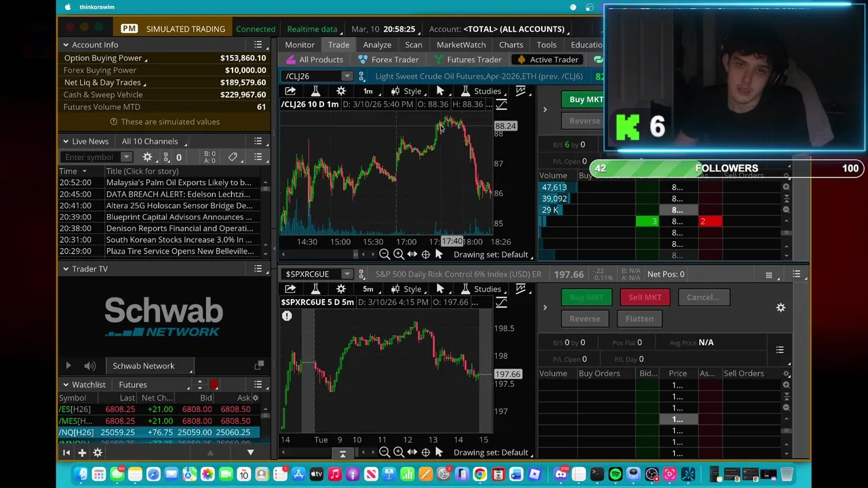The height and width of the screenshot is (488, 868).
Task: Click the crosshair icon under /CLJ26 chart
Action: click(425, 254)
